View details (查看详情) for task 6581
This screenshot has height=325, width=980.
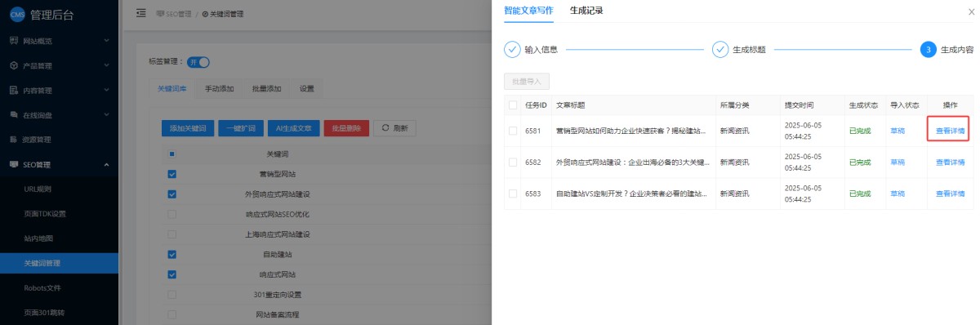pos(950,131)
